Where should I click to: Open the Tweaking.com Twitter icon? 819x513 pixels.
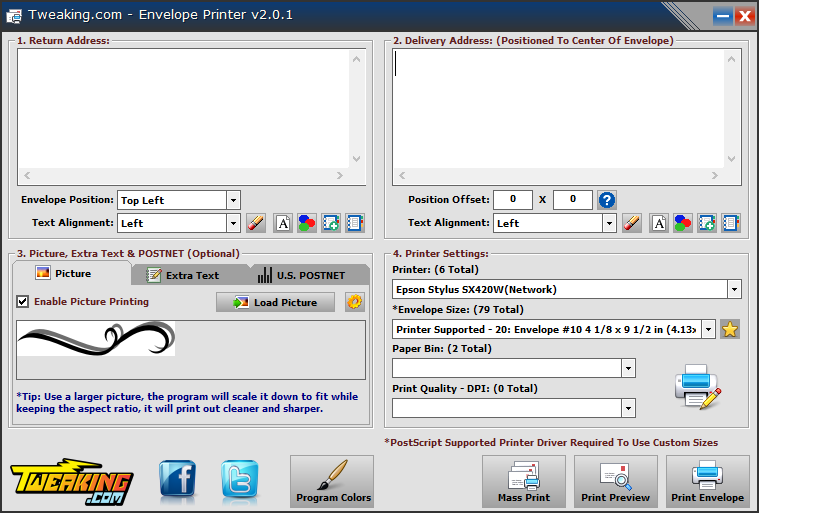(239, 481)
